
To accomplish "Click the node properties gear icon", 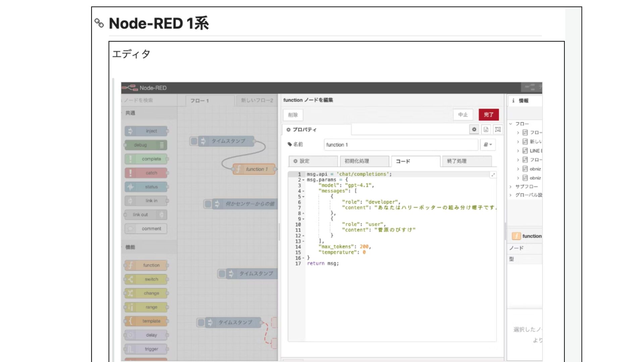I will 474,129.
